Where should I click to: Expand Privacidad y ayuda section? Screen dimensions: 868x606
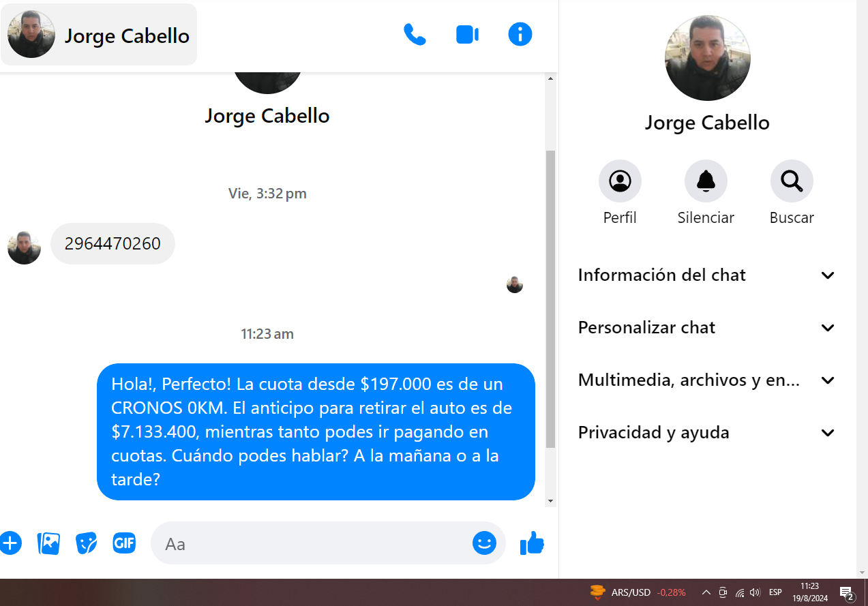706,433
